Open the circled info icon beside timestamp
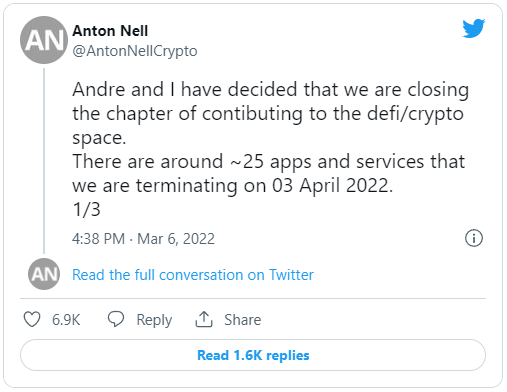507x392 pixels. (x=473, y=238)
